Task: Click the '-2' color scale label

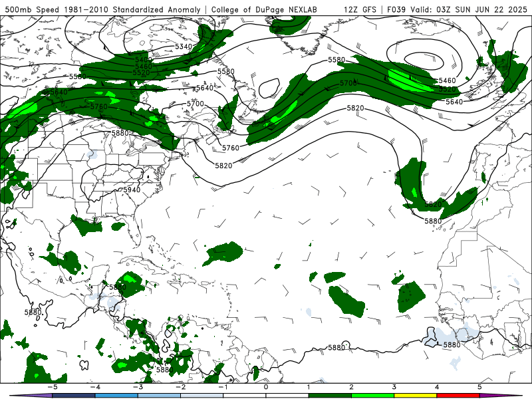Action: pyautogui.click(x=180, y=387)
